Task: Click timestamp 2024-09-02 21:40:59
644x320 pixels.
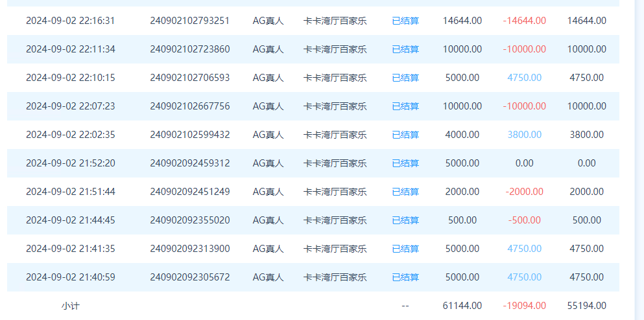Action: tap(71, 277)
